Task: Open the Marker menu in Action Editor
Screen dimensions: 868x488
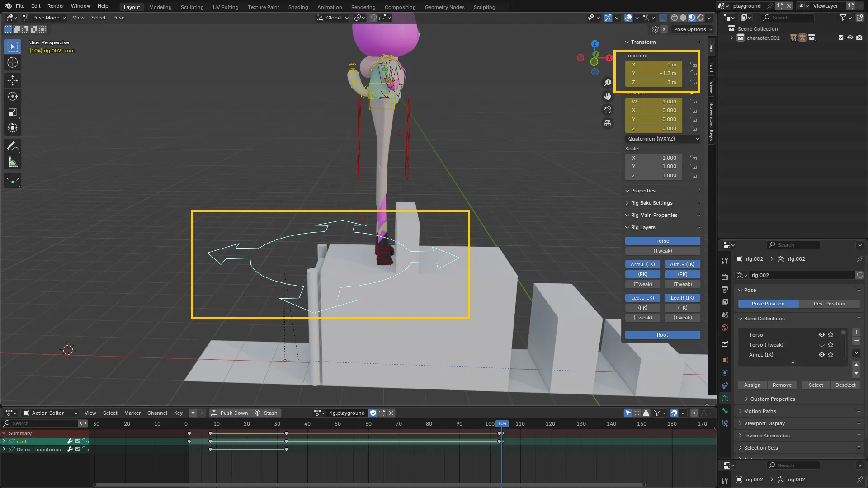Action: 132,413
